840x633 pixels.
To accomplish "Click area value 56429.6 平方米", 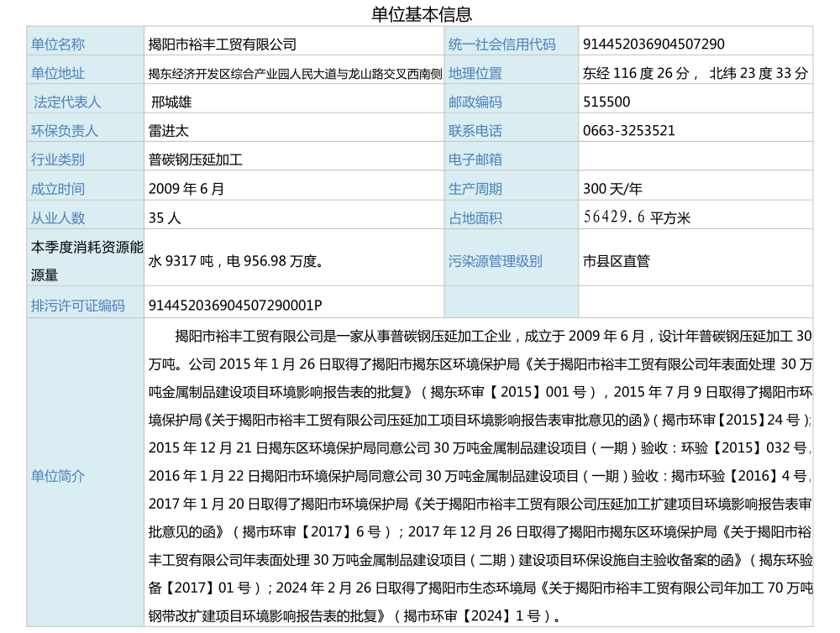I will (637, 217).
